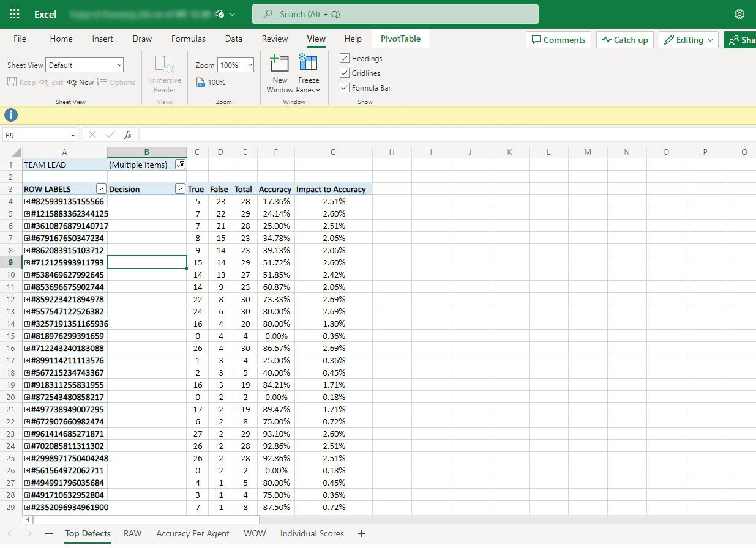Switch to the Formulas ribbon tab
The image size is (756, 548).
(x=188, y=39)
